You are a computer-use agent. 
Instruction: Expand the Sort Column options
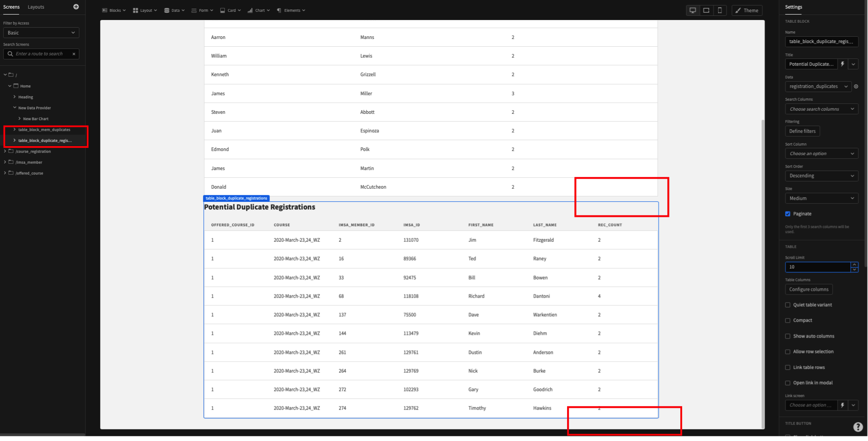coord(821,153)
